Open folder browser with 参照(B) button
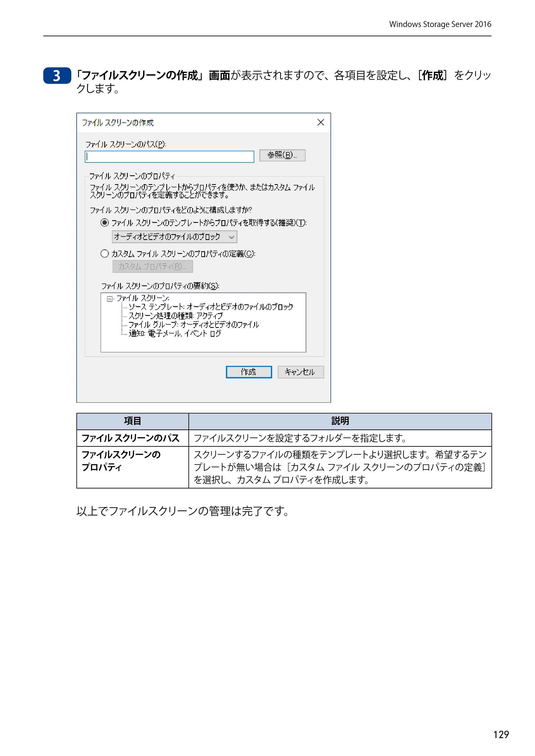 coord(282,155)
